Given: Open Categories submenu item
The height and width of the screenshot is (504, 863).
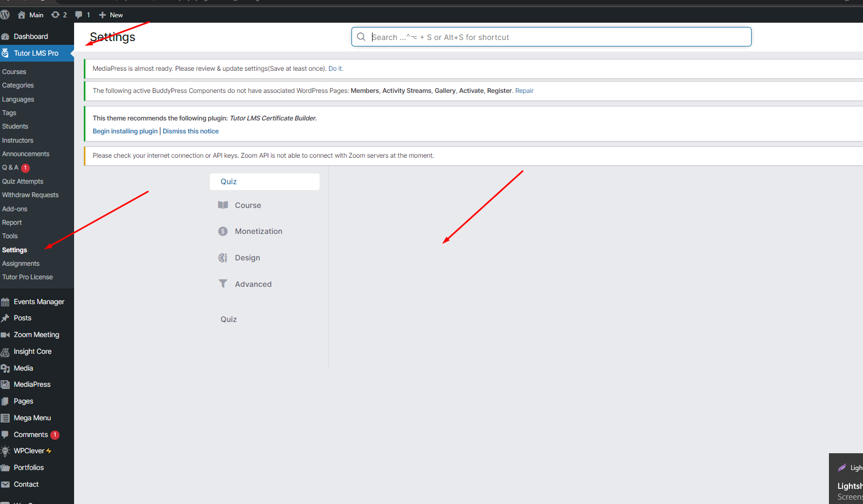Looking at the screenshot, I should pyautogui.click(x=18, y=85).
